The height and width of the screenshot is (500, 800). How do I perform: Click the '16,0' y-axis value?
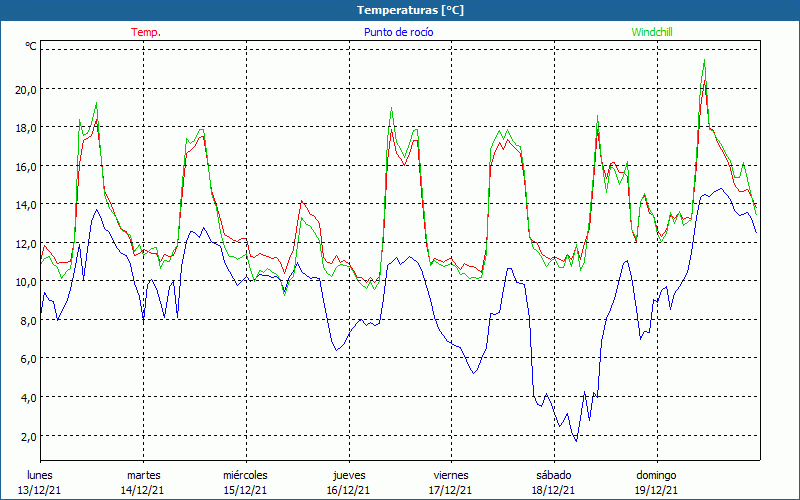pos(27,167)
